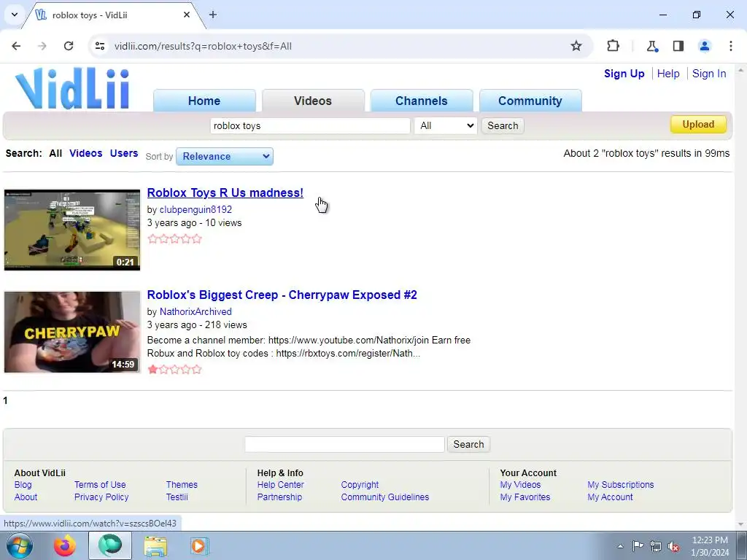Click the browser icon in taskbar
747x560 pixels.
[x=110, y=545]
